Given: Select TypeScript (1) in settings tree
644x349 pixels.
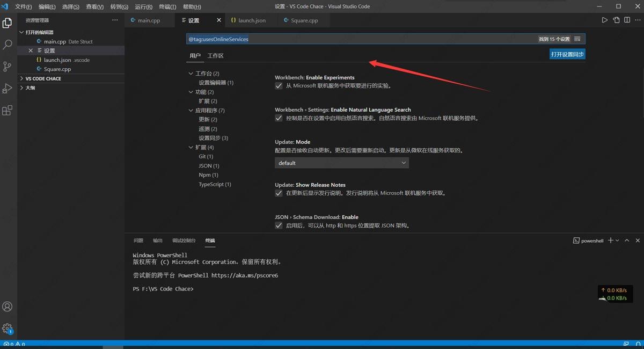Looking at the screenshot, I should coord(215,184).
